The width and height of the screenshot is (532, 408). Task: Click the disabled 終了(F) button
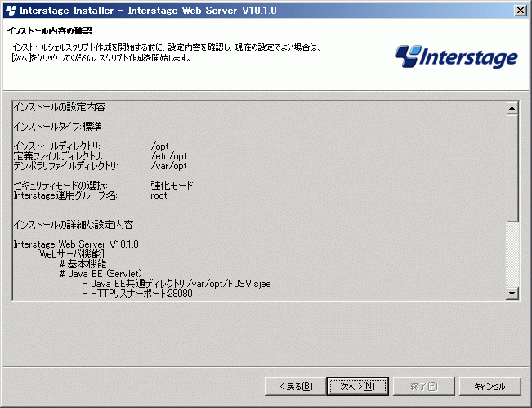424,386
